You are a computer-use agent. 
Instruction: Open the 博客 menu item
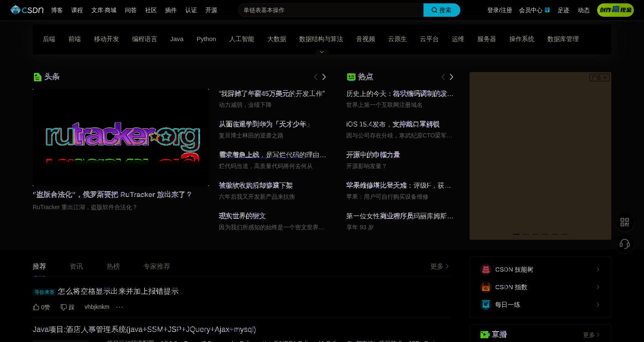point(57,10)
